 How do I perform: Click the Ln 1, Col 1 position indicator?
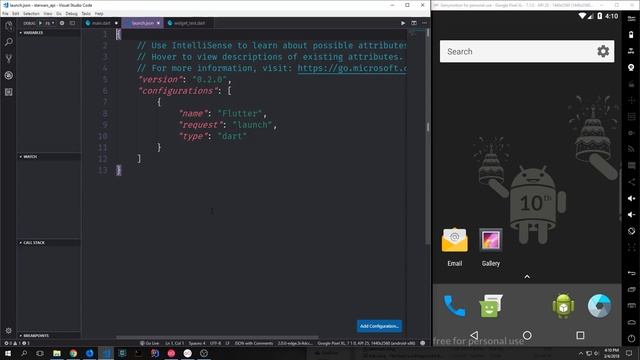(174, 343)
